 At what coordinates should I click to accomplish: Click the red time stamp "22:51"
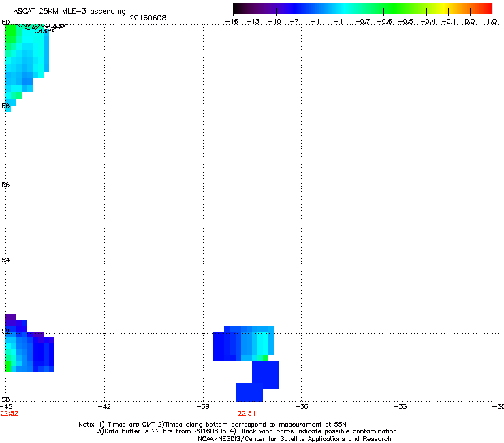(x=247, y=414)
